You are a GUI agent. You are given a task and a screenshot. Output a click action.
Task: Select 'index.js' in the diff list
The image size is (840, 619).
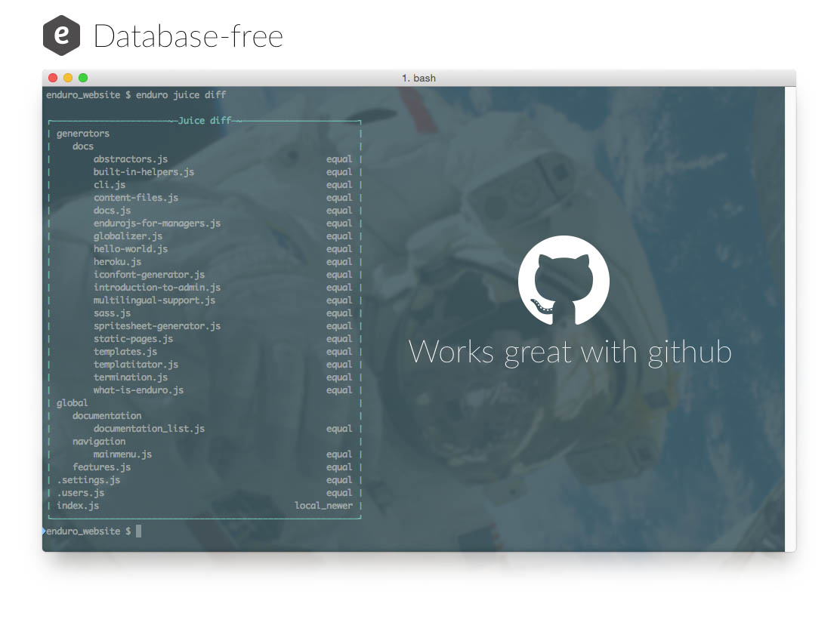(x=78, y=506)
